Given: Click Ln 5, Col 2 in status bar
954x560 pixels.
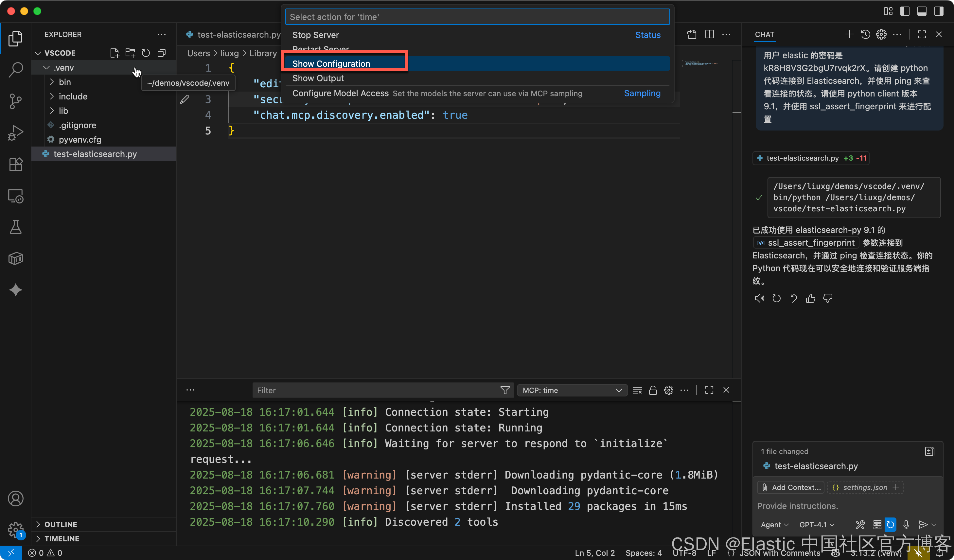Looking at the screenshot, I should coord(594,552).
